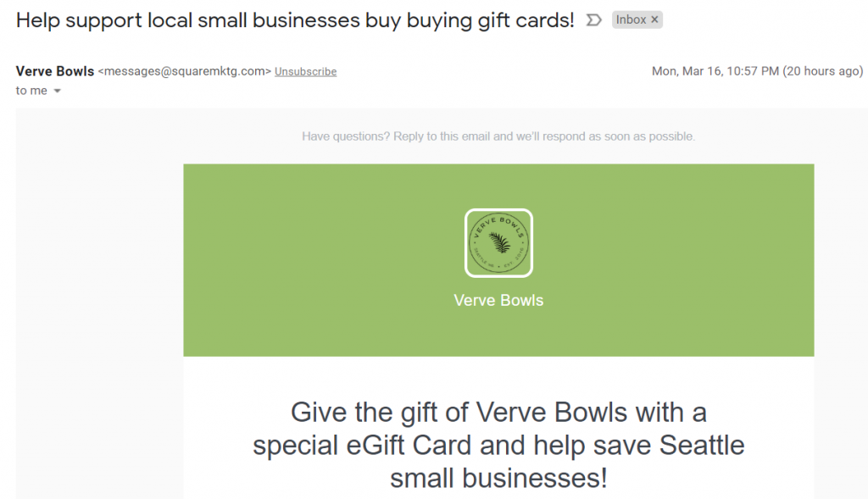The image size is (868, 499).
Task: Click headline line "special eGift Card and help save Seattle"
Action: [498, 445]
